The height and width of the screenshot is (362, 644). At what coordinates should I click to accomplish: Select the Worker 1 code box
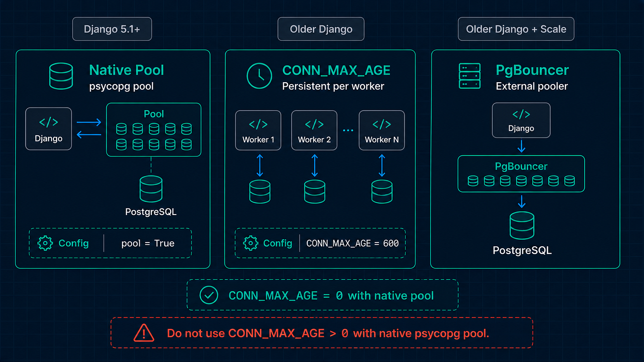258,130
